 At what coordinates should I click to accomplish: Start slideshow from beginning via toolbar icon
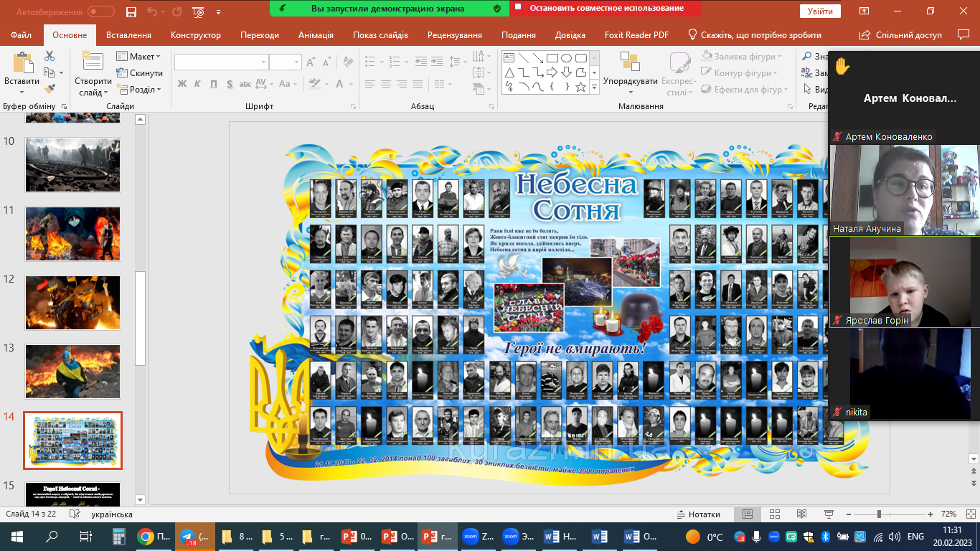[x=199, y=11]
